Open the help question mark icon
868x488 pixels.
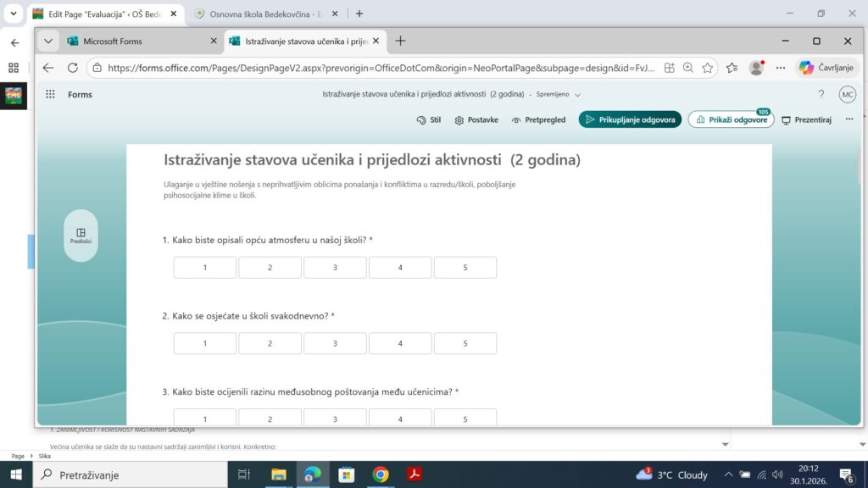(x=821, y=94)
